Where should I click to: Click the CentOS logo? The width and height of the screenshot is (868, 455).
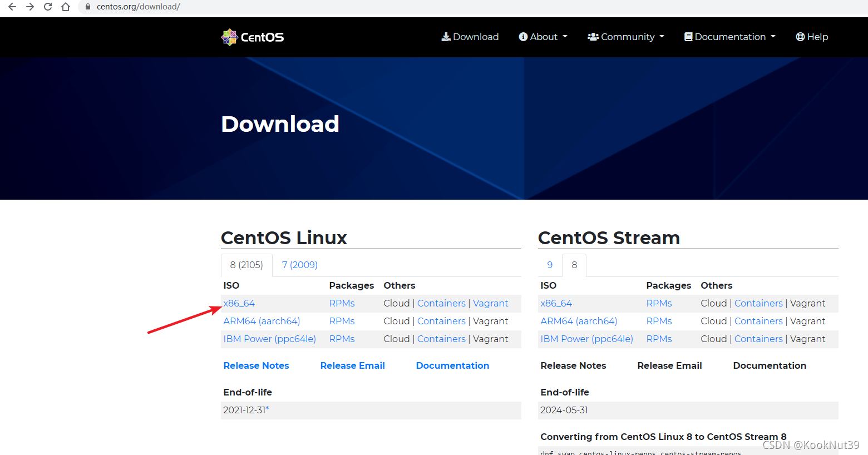tap(253, 37)
